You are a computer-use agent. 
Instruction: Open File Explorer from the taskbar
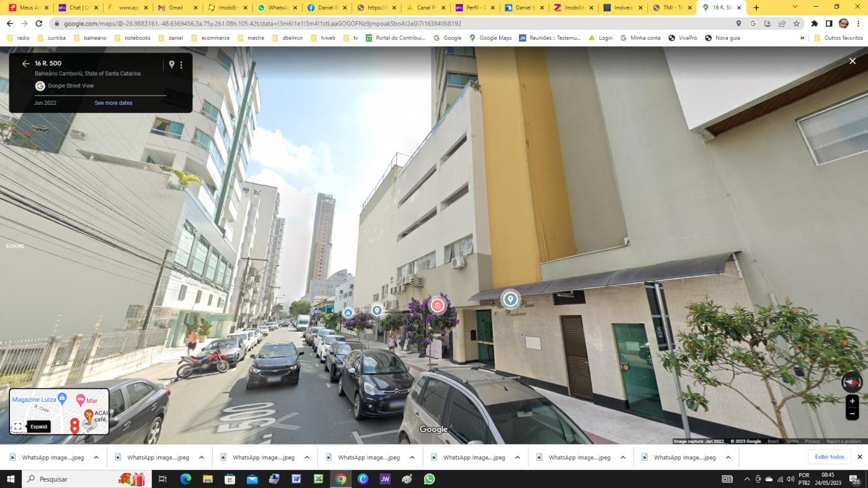tap(208, 479)
